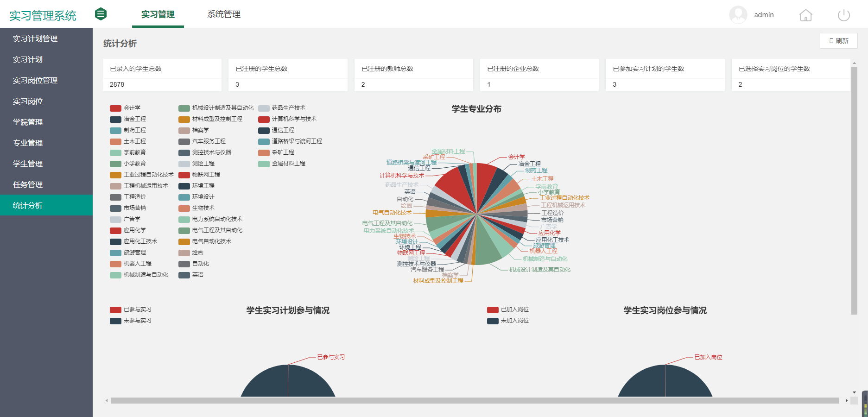The width and height of the screenshot is (868, 417).
Task: Click the 药品生产技术 legend color swatch
Action: tap(264, 108)
